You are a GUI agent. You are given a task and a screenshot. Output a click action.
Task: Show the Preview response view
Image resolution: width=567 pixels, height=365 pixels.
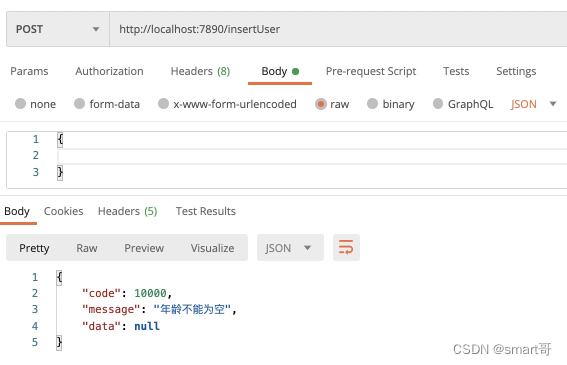tap(144, 248)
